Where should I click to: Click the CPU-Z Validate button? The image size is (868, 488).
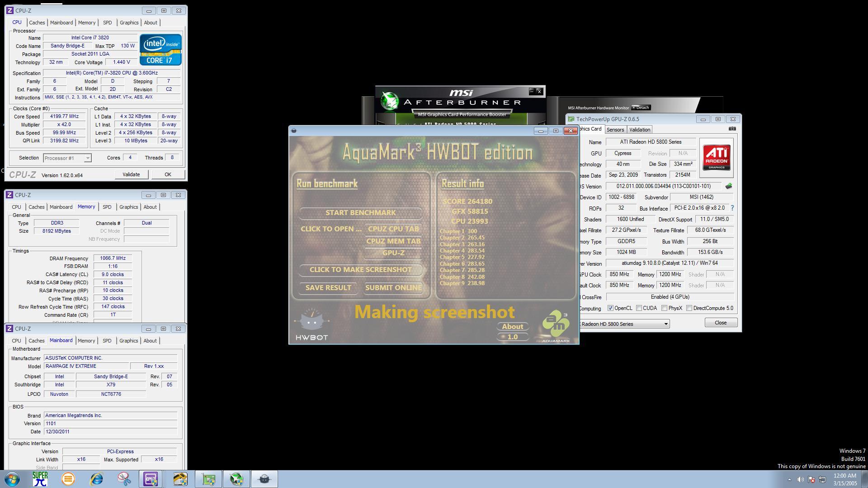pos(131,174)
